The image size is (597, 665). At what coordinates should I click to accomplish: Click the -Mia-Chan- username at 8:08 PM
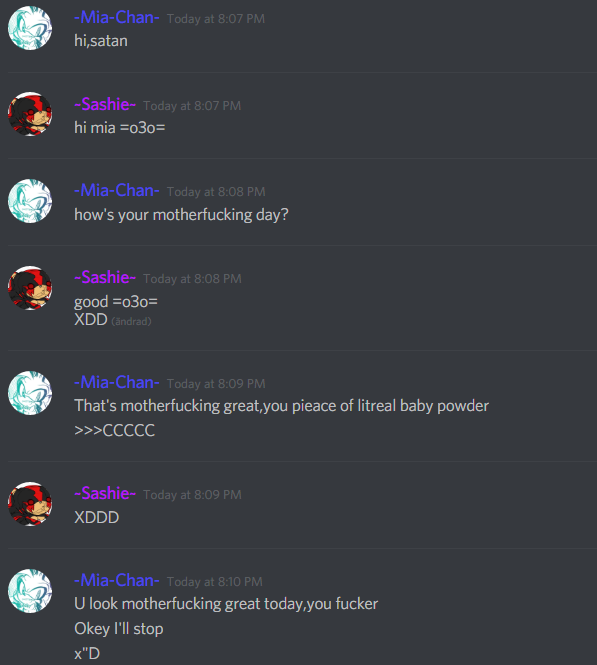point(117,190)
